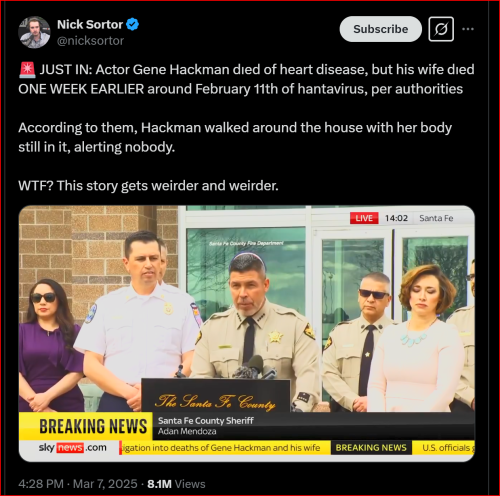
Task: Click the Santa Fe location label
Action: 436,218
